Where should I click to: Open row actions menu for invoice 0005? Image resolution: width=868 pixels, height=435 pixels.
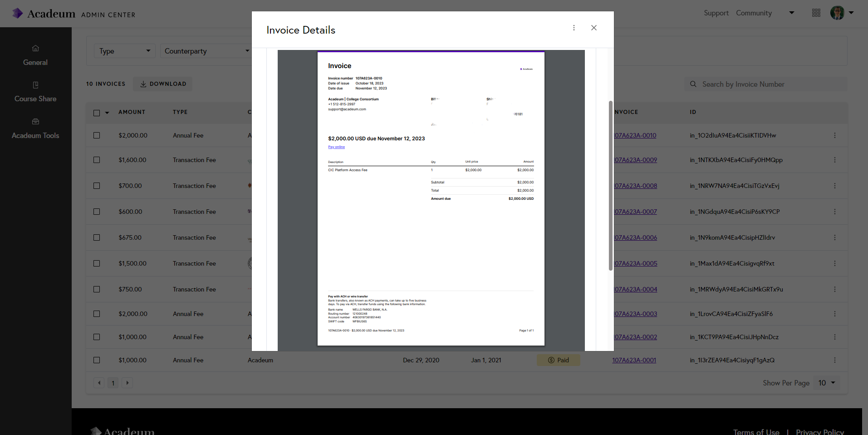point(834,263)
